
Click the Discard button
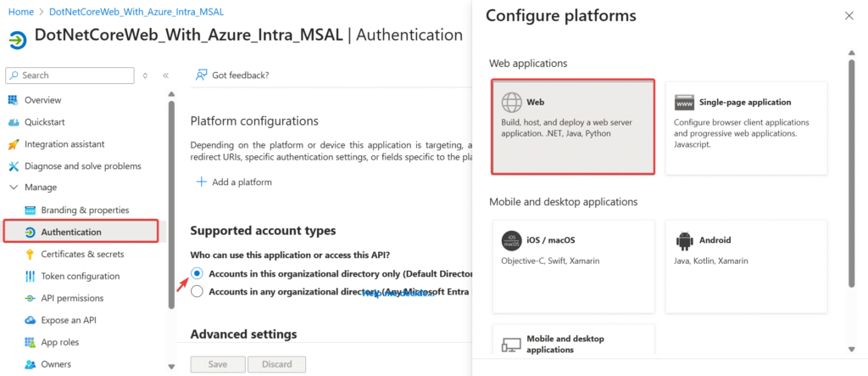(x=277, y=364)
